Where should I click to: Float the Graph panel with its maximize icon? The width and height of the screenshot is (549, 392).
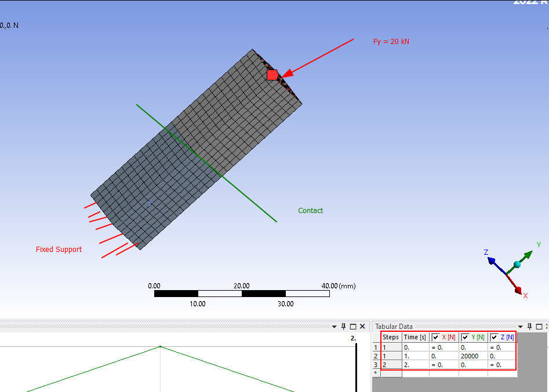pyautogui.click(x=352, y=326)
